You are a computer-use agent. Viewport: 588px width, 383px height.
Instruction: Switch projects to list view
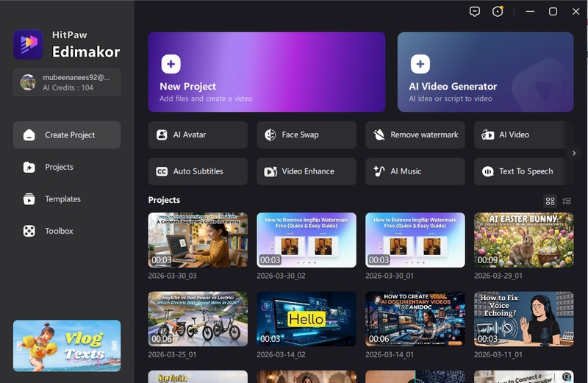pos(567,201)
